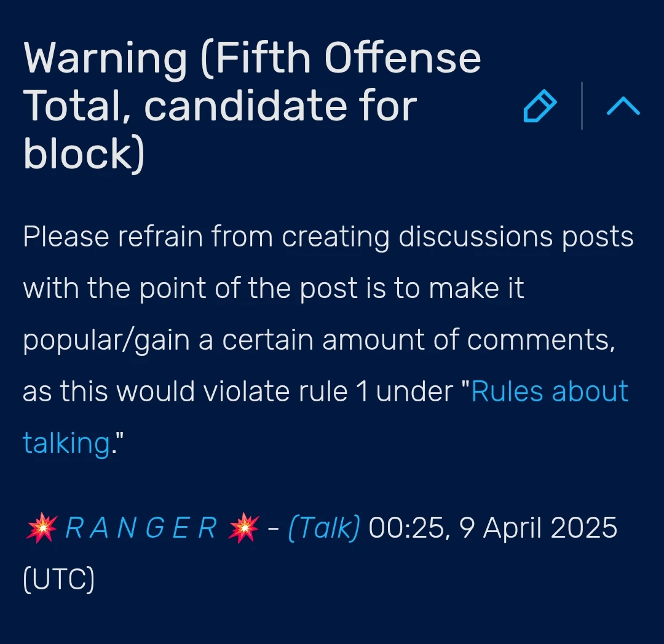The image size is (664, 644).
Task: Click the "popular/gain" text in the warning message
Action: [x=106, y=340]
